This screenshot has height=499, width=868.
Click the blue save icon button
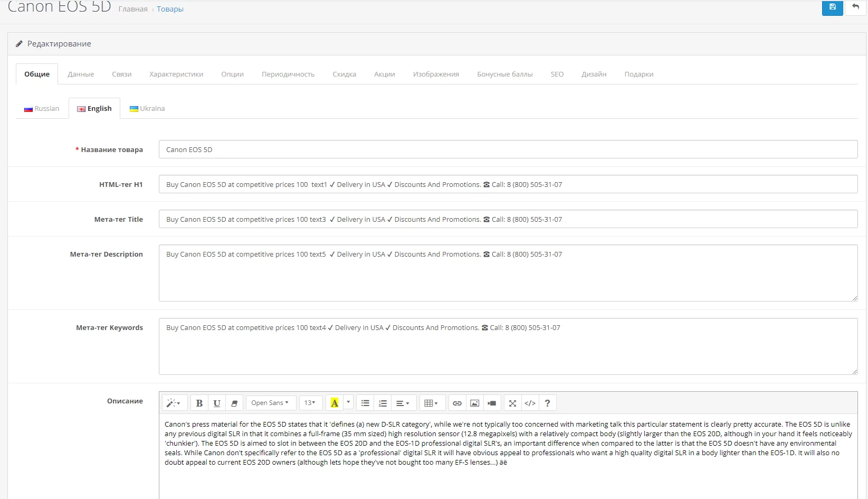[832, 7]
